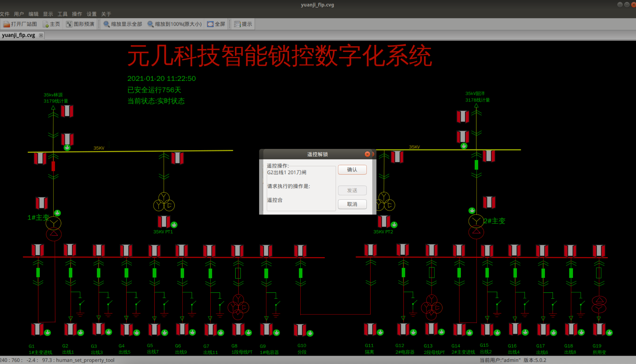Click the Open Station Diagram toolbar icon
The height and width of the screenshot is (364, 636).
7,24
